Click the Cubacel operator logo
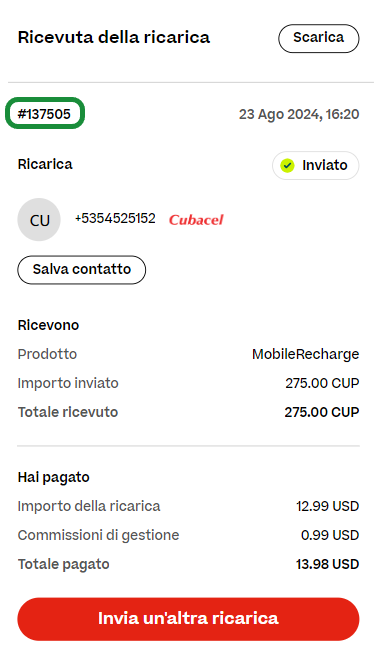The height and width of the screenshot is (652, 374). pos(196,220)
